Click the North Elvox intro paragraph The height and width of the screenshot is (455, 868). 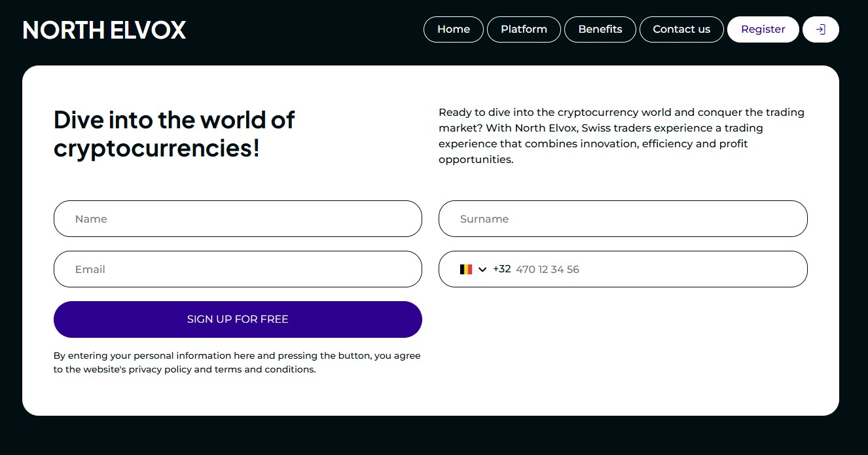pos(622,136)
